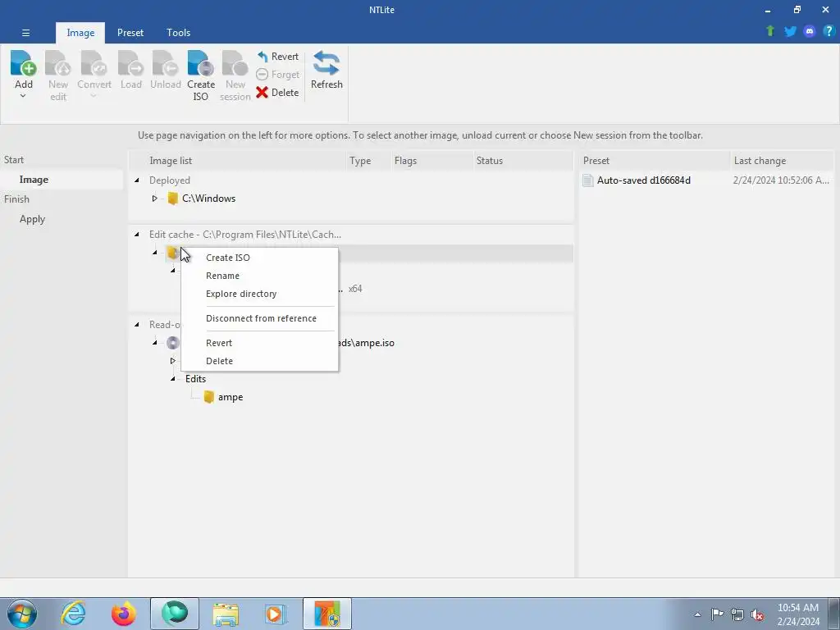Switch to the Tools tab
Viewport: 840px width, 630px height.
(x=178, y=33)
